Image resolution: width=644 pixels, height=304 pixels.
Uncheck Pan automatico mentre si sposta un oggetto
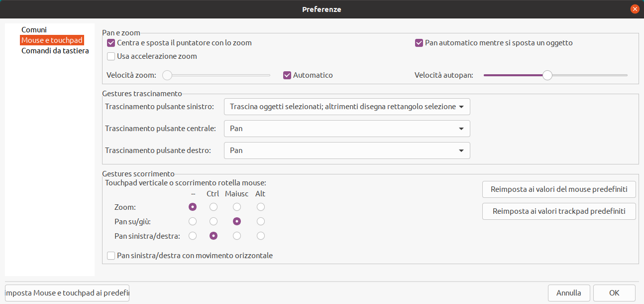pyautogui.click(x=419, y=43)
